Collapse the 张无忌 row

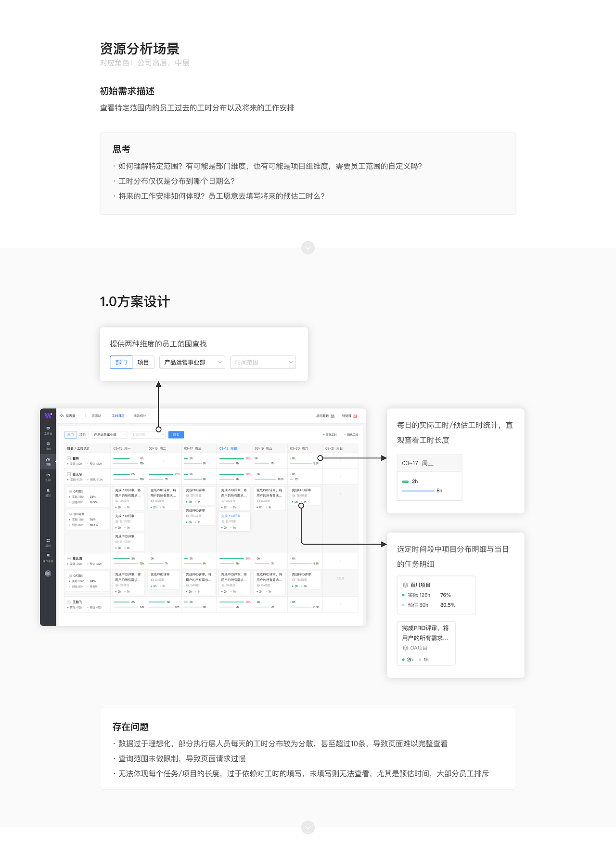[x=69, y=474]
